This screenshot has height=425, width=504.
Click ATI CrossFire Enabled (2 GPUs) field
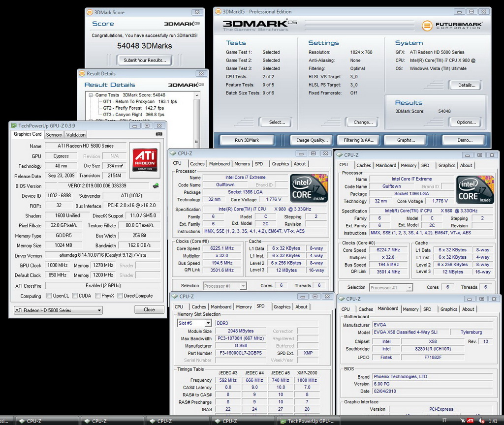[103, 285]
